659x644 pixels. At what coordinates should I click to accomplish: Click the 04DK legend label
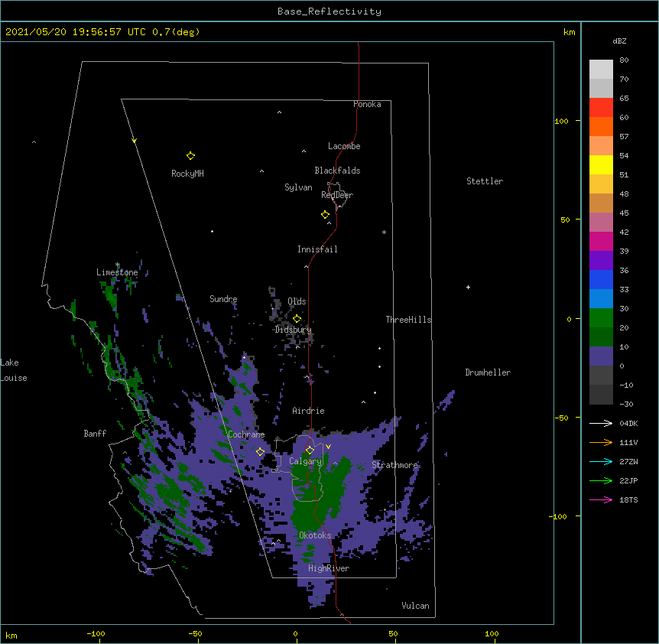[x=628, y=423]
